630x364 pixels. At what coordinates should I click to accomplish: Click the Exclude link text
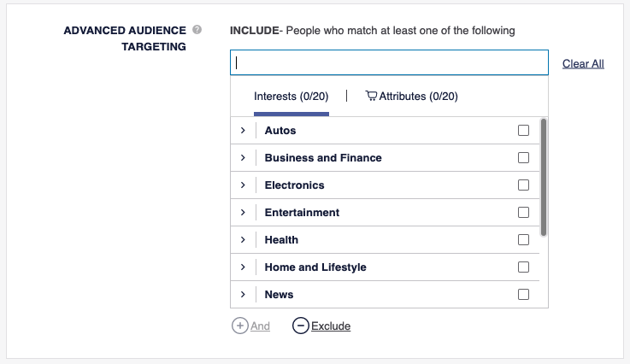331,326
